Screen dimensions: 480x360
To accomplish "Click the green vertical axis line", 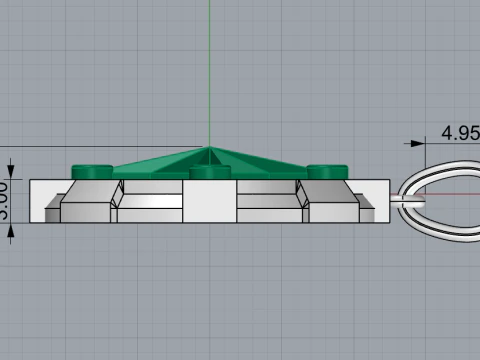I will click(209, 73).
